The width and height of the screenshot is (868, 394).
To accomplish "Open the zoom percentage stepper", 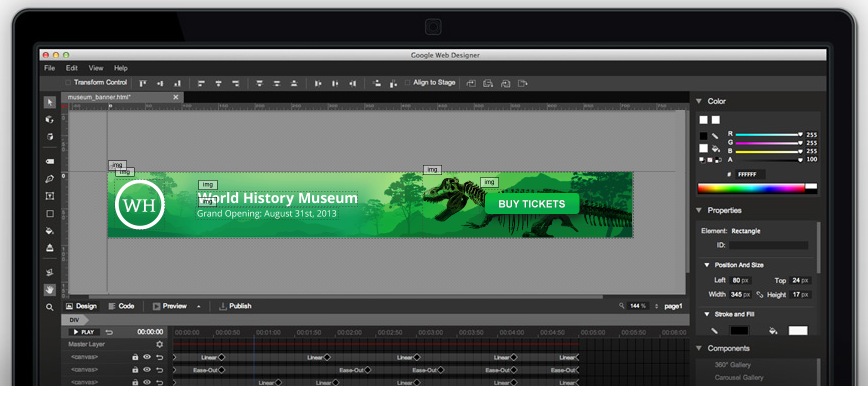I will coord(657,306).
